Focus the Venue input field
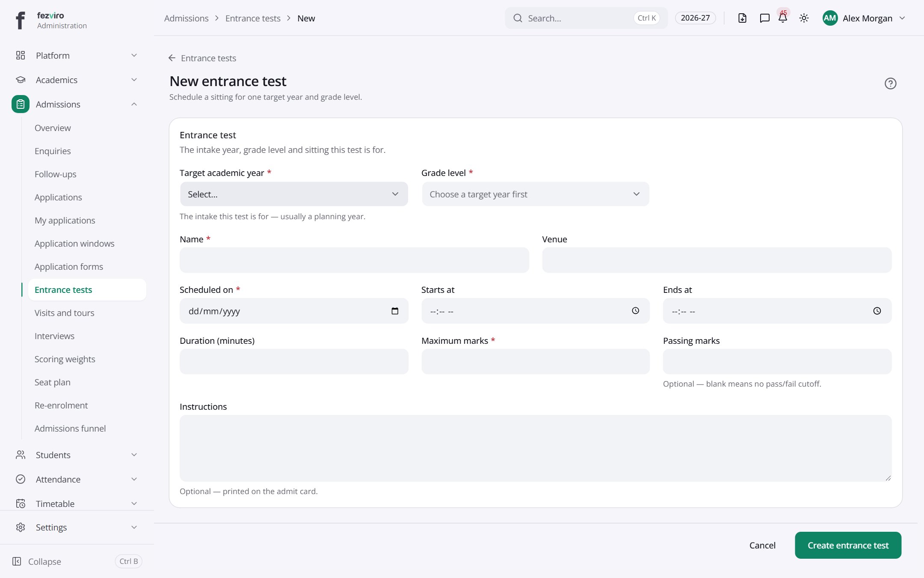 click(717, 260)
